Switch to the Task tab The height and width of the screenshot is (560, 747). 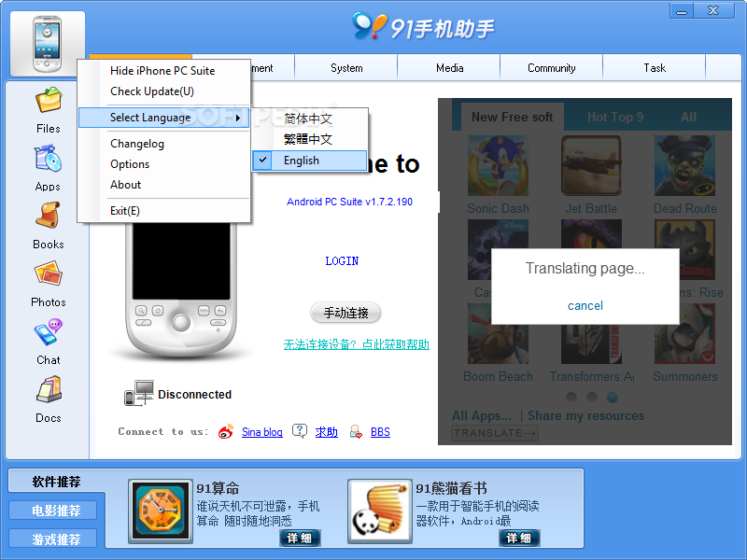coord(655,67)
